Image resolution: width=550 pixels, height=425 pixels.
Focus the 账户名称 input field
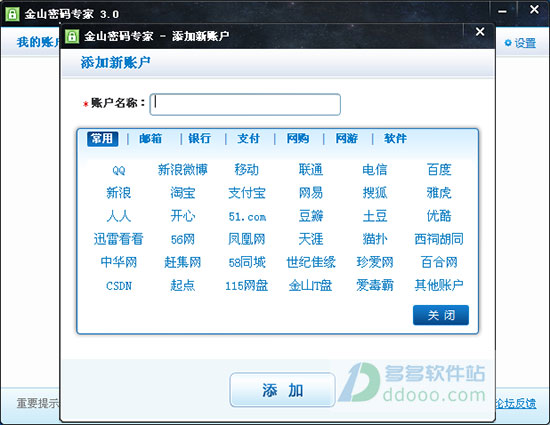[x=245, y=104]
